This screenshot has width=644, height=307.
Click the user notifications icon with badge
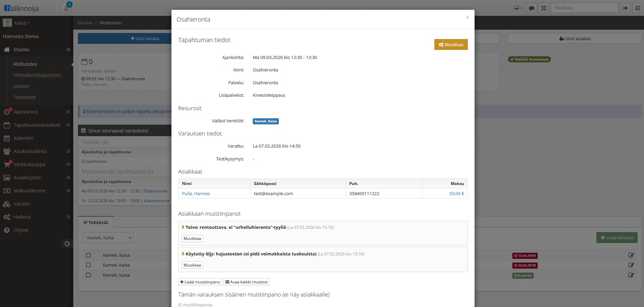66,8
